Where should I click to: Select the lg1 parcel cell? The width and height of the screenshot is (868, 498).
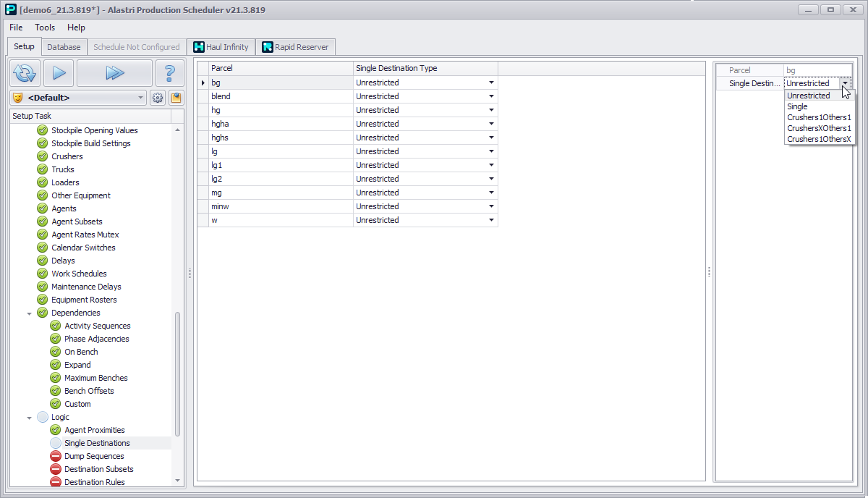point(281,165)
